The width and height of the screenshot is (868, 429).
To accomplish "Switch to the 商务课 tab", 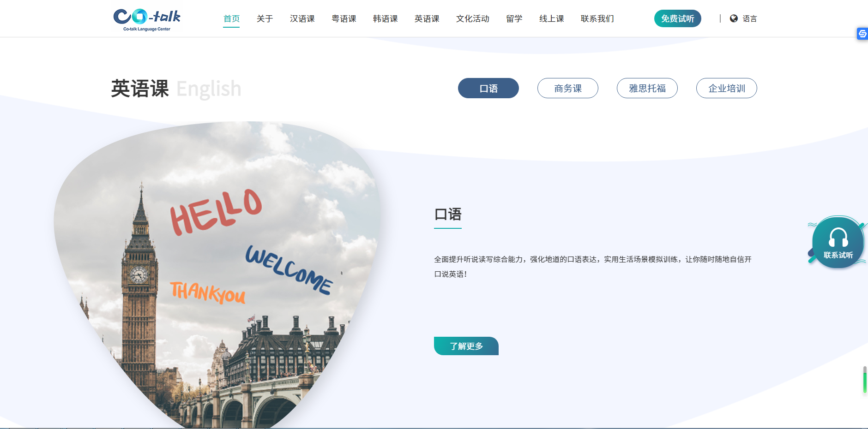I will point(568,88).
